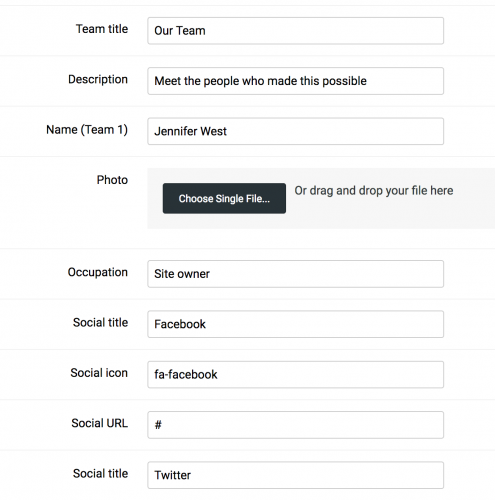Image resolution: width=495 pixels, height=500 pixels.
Task: Click the Team title label
Action: click(102, 29)
